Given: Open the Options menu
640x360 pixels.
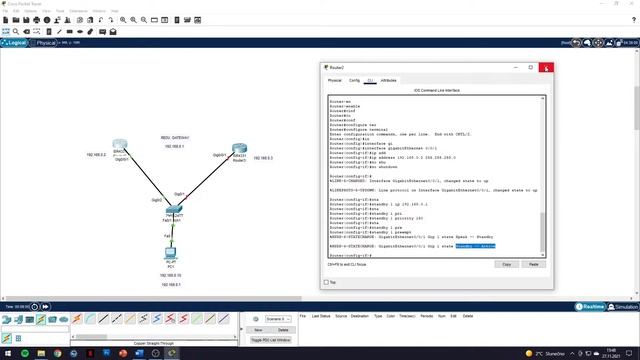Looking at the screenshot, I should tap(31, 11).
